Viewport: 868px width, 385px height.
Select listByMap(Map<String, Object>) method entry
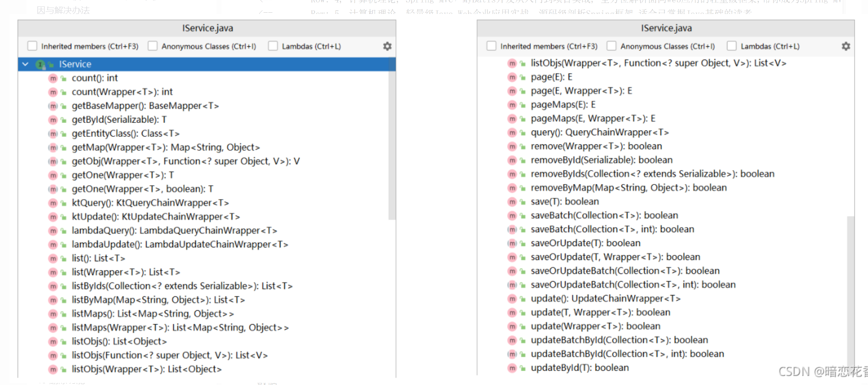click(x=158, y=300)
